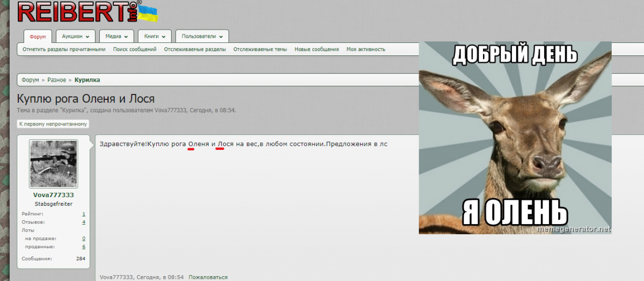Click the Stabsgefreiter rank text
This screenshot has height=281, width=644.
tap(53, 204)
